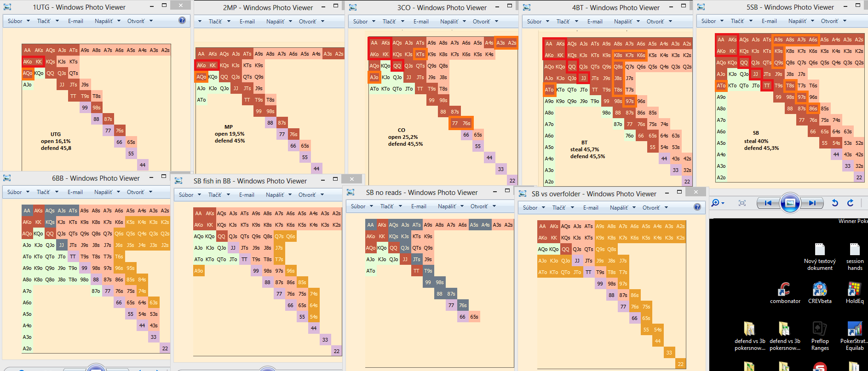Click the help icon in 1UTG window
This screenshot has height=371, width=868.
(x=182, y=20)
